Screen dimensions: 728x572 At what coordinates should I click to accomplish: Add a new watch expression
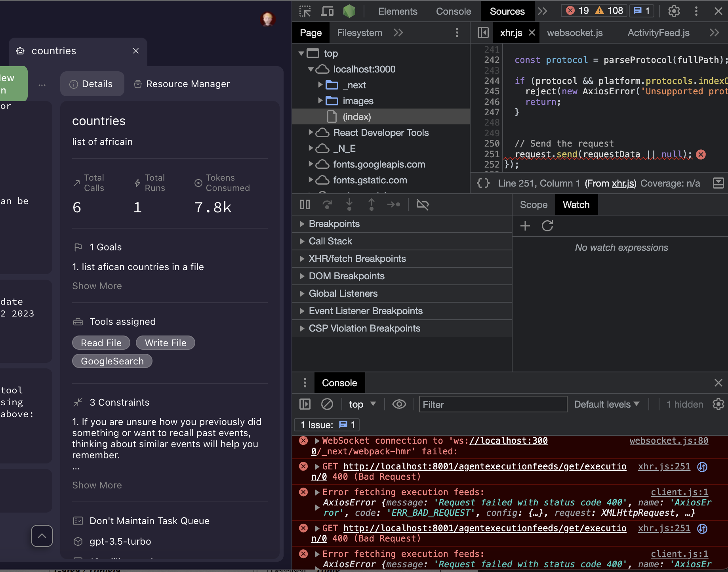click(525, 226)
